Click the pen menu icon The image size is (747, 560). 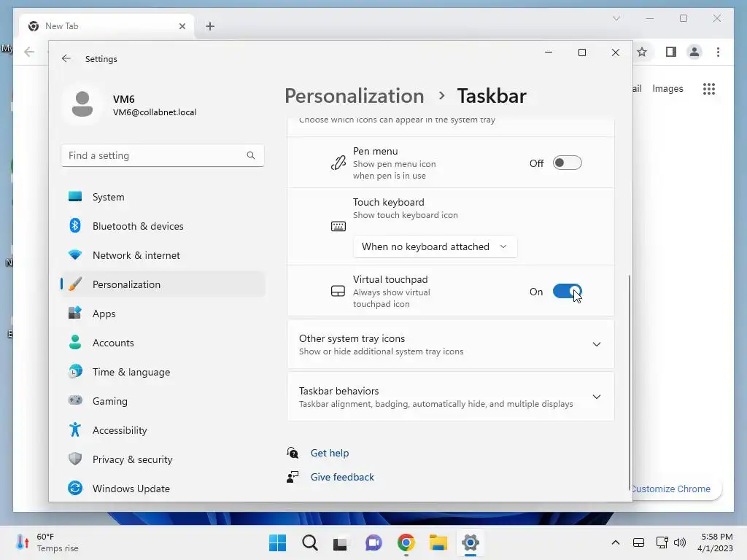[338, 163]
